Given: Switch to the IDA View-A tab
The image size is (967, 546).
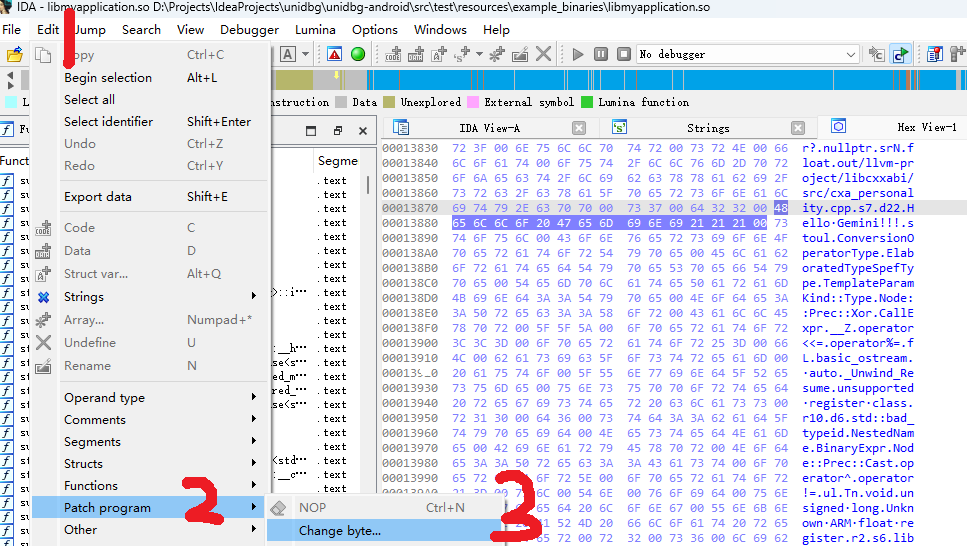Looking at the screenshot, I should pyautogui.click(x=490, y=128).
